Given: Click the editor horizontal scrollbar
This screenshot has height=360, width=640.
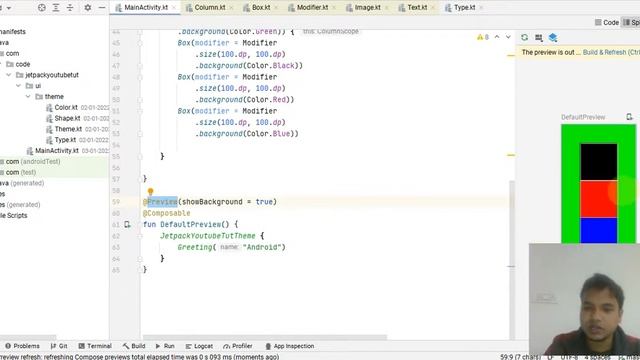Looking at the screenshot, I should [264, 338].
